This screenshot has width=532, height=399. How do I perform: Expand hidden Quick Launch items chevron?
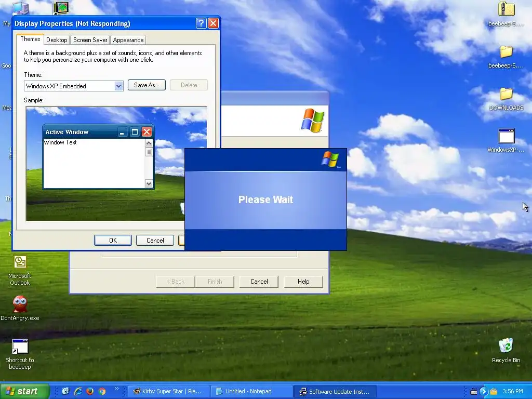click(117, 389)
